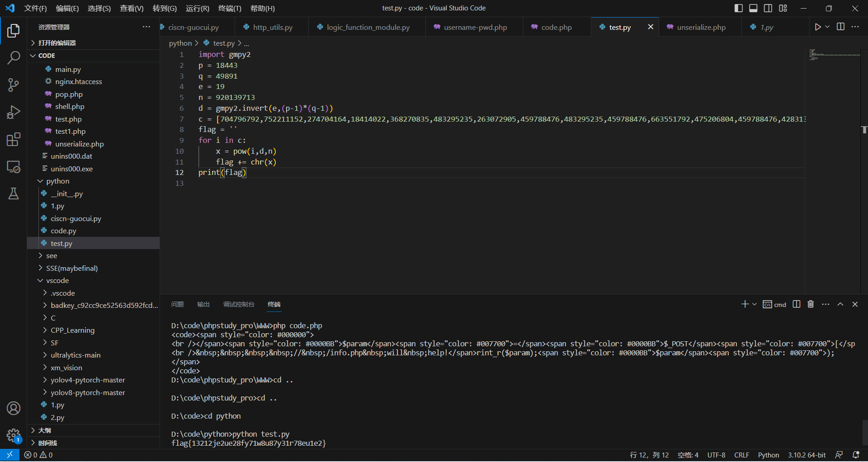Create a new terminal with plus icon

click(x=745, y=304)
